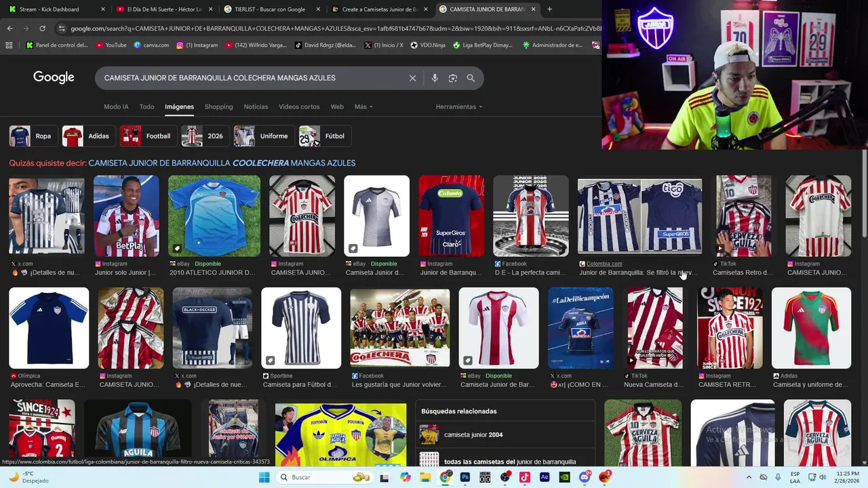
Task: Filter images by Adidas chip
Action: [x=88, y=136]
